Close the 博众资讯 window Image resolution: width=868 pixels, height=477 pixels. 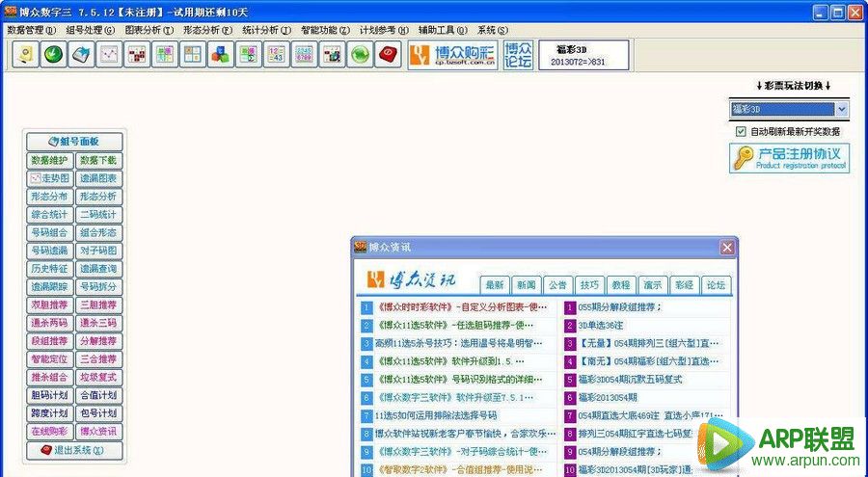click(727, 248)
